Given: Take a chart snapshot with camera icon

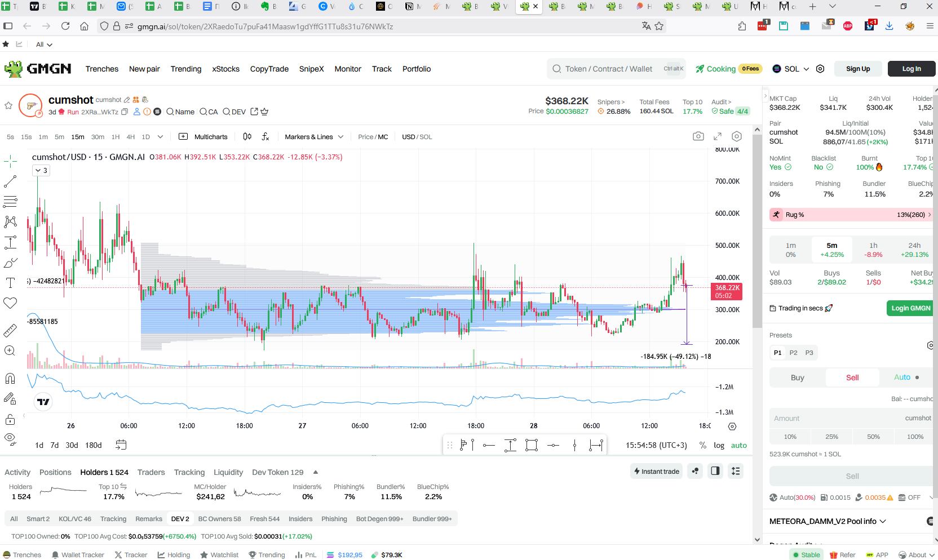Looking at the screenshot, I should (x=698, y=136).
